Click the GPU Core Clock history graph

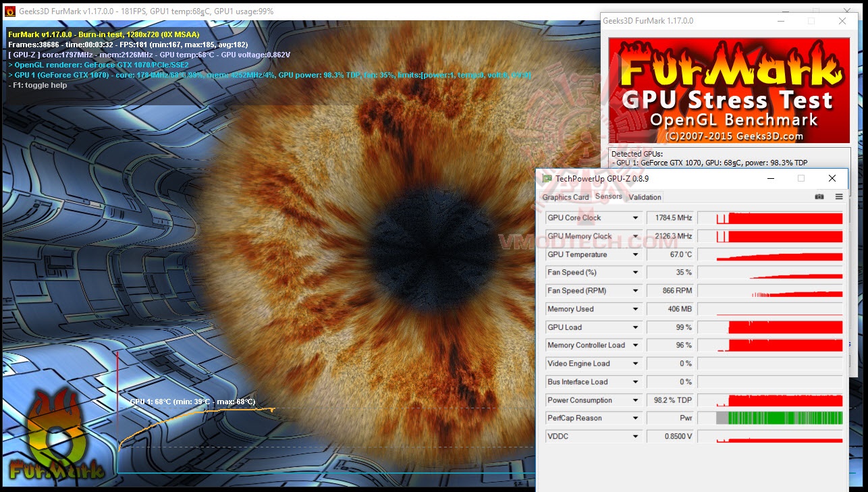(770, 218)
